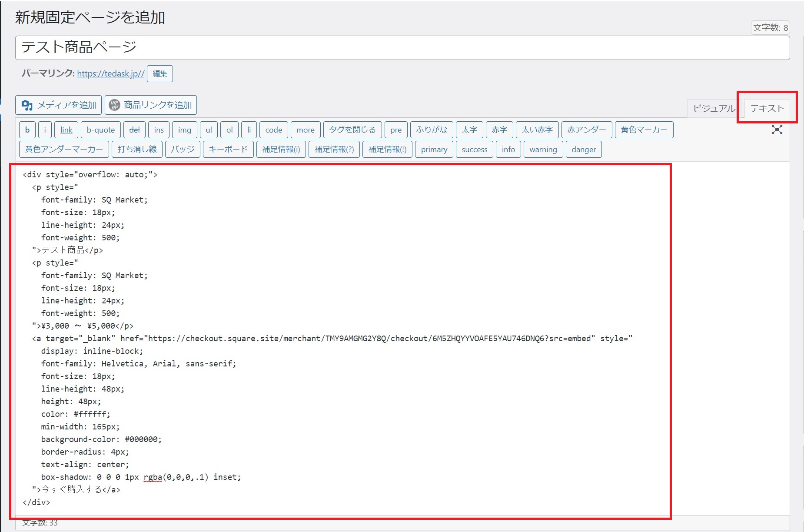Open the permalink https://tedask.jp// link
This screenshot has height=532, width=804.
pos(110,73)
